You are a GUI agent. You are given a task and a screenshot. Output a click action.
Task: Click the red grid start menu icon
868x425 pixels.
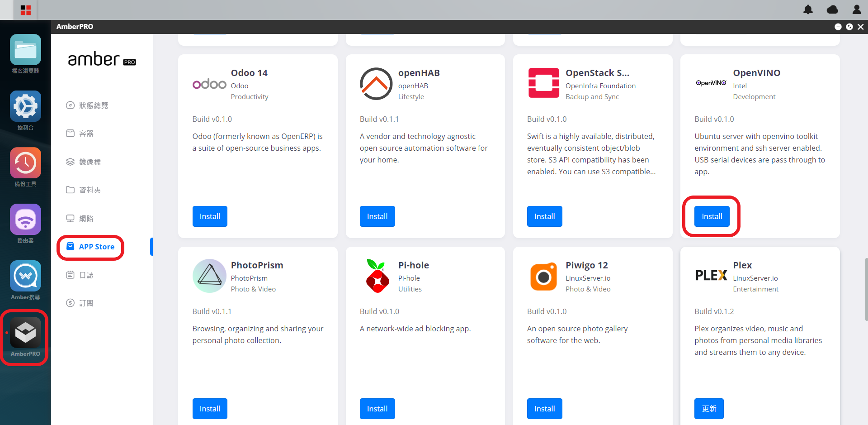coord(26,10)
